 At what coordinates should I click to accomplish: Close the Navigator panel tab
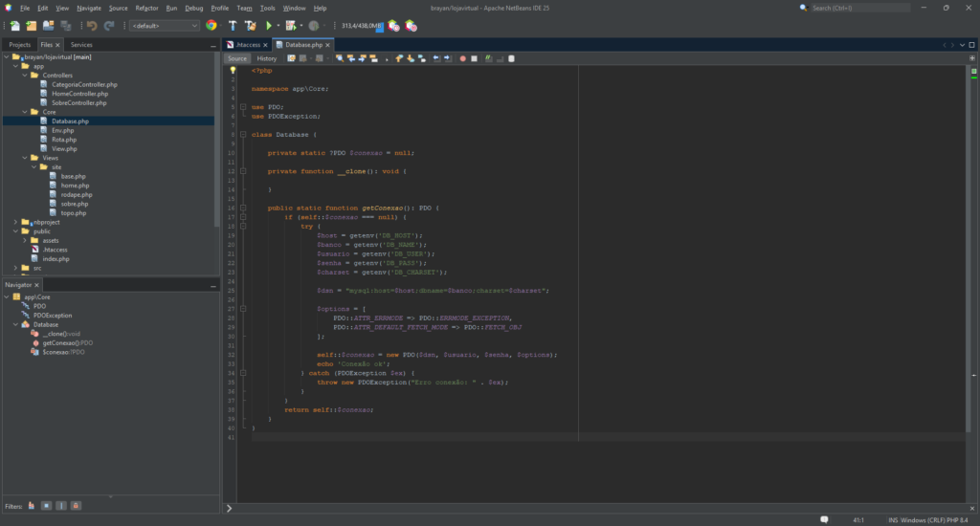(36, 285)
